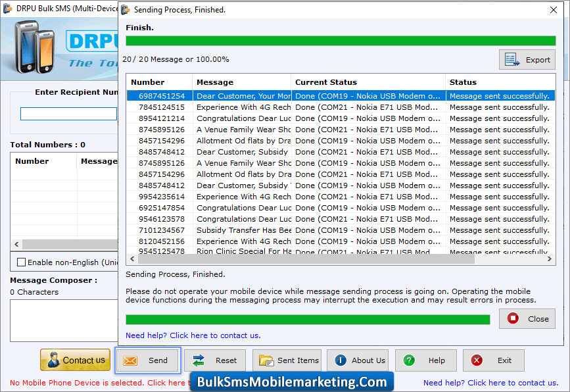This screenshot has height=392, width=570.
Task: Select row with number 7845124515
Action: click(x=341, y=107)
